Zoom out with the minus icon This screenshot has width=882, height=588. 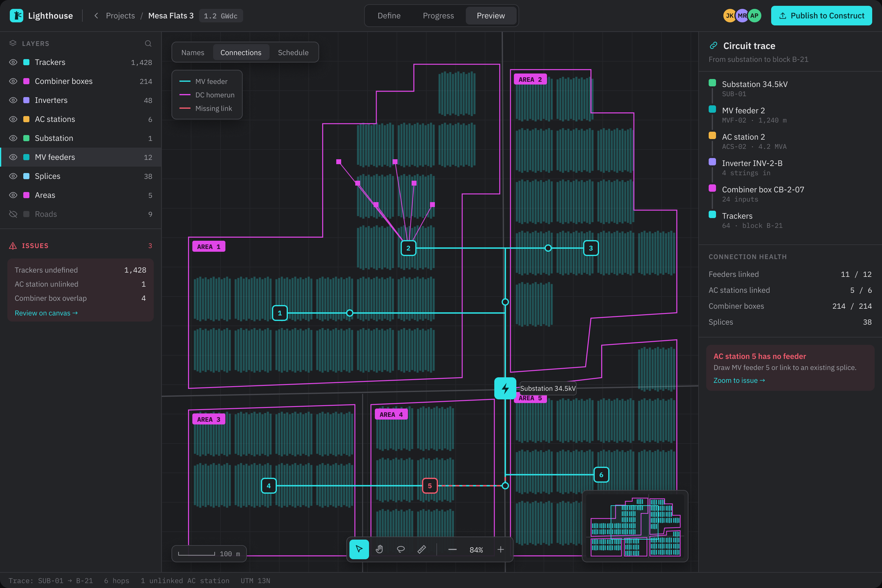[453, 549]
